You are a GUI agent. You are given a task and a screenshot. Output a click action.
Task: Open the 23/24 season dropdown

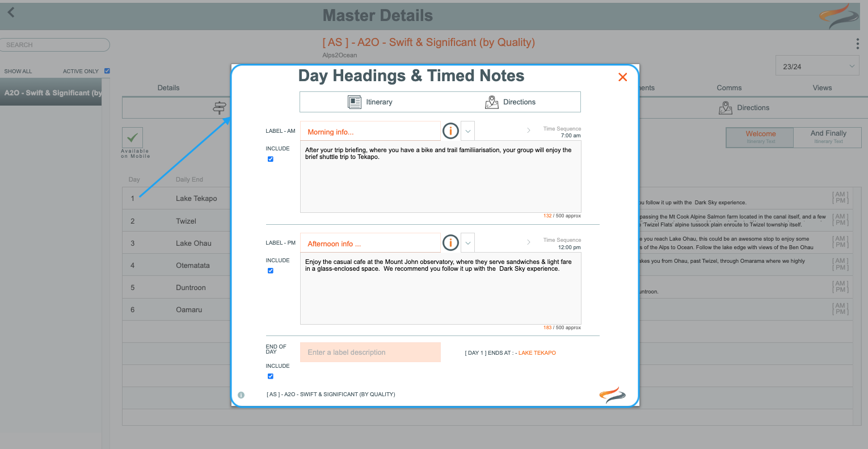(818, 66)
